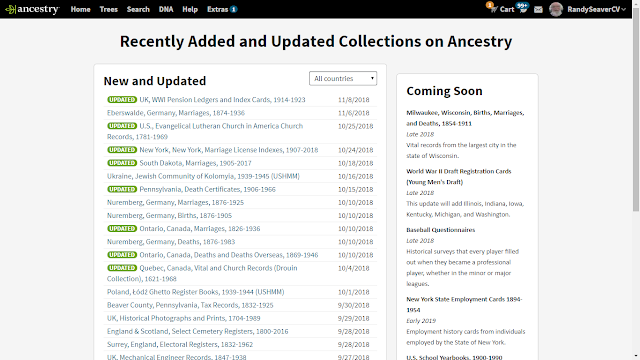This screenshot has height=360, width=640.
Task: Click UPDATED badge beside Ontario, Canada, Marriages
Action: coord(122,229)
